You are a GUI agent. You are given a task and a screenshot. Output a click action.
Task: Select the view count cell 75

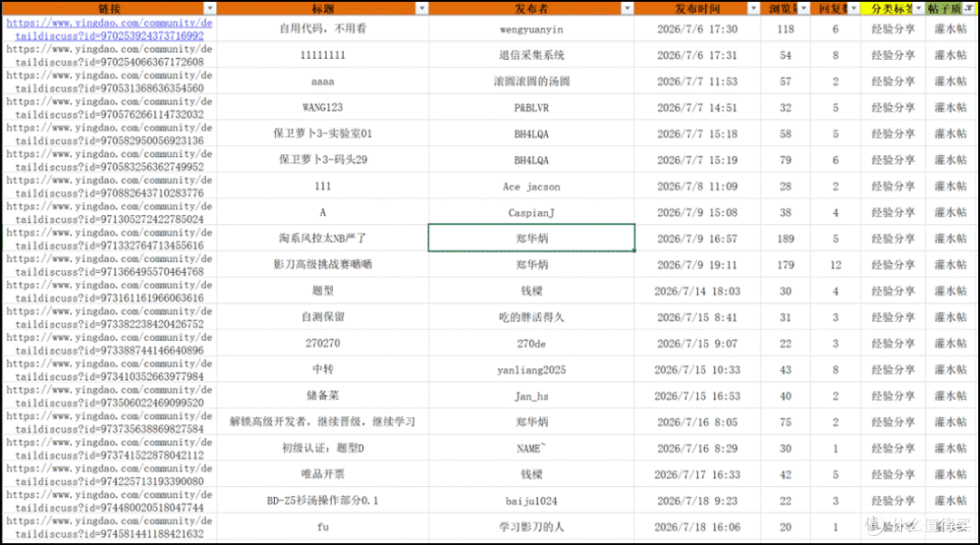click(x=786, y=422)
